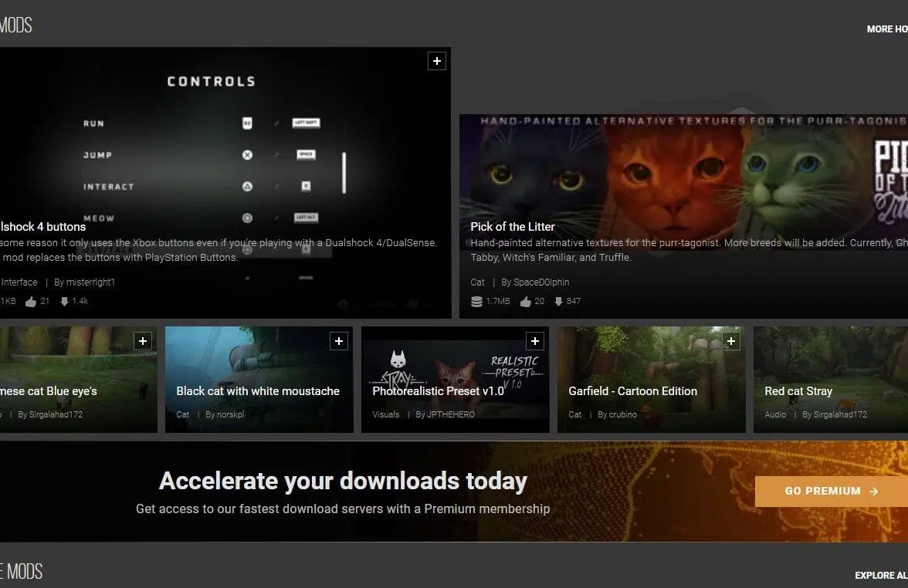The width and height of the screenshot is (908, 588).
Task: Visit author JPTHEHERO's profile
Action: [x=451, y=414]
